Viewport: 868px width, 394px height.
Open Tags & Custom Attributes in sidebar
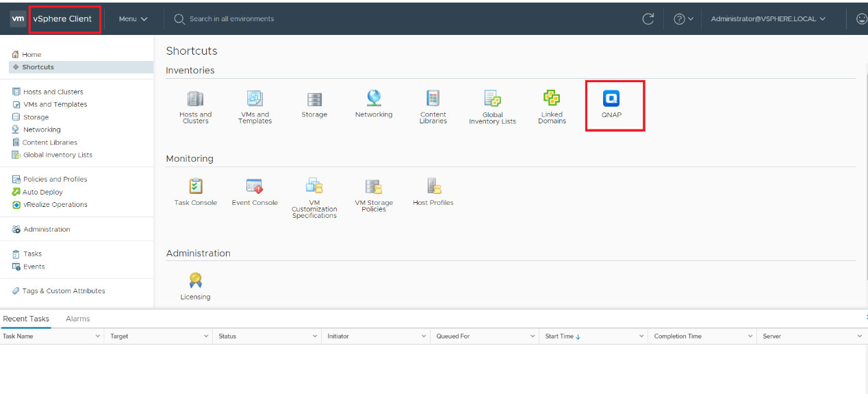[x=58, y=291]
